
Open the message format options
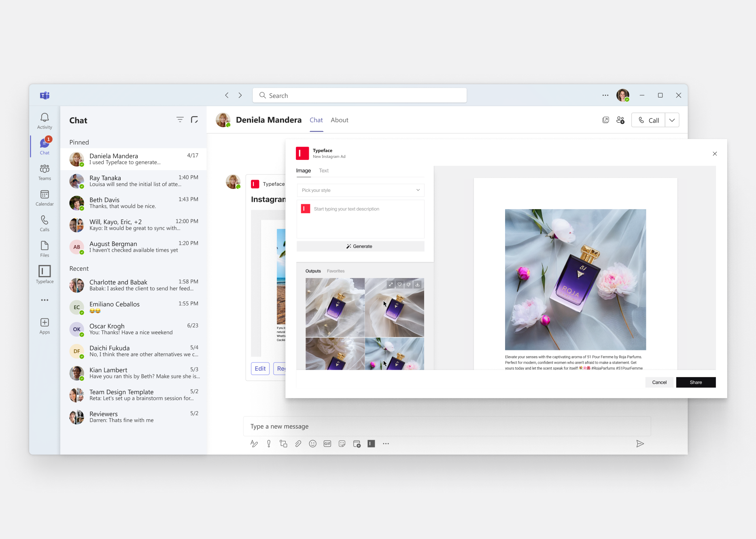pyautogui.click(x=254, y=444)
